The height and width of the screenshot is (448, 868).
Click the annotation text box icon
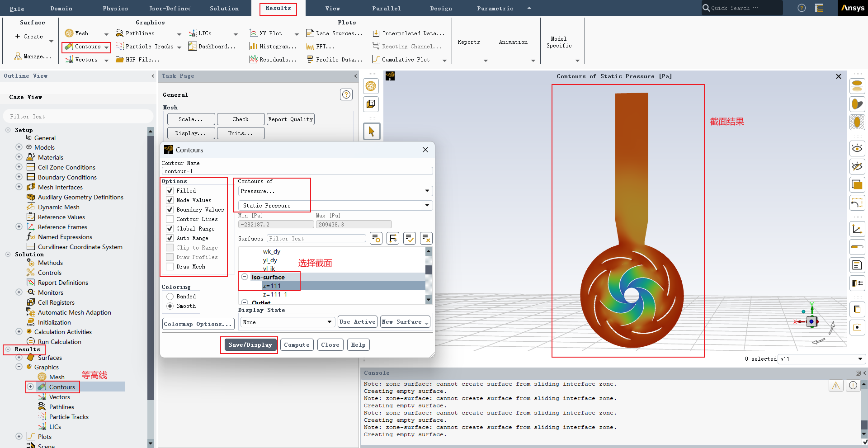tap(857, 265)
